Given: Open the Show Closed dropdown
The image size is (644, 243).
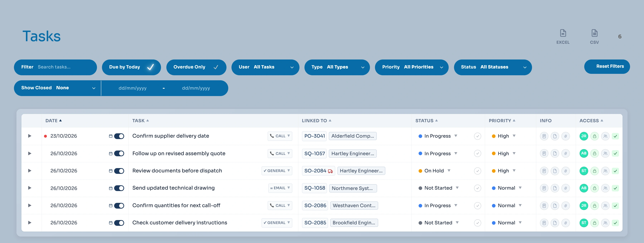Looking at the screenshot, I should click(x=57, y=88).
